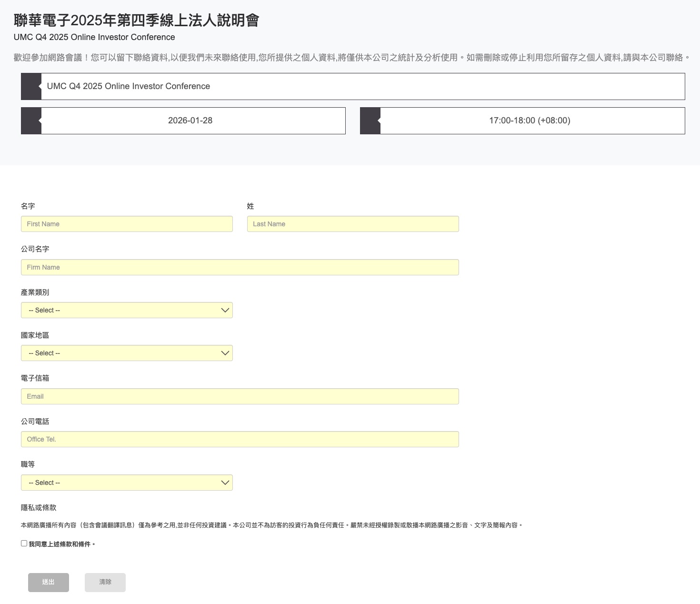Click the Email input field

[x=240, y=396]
